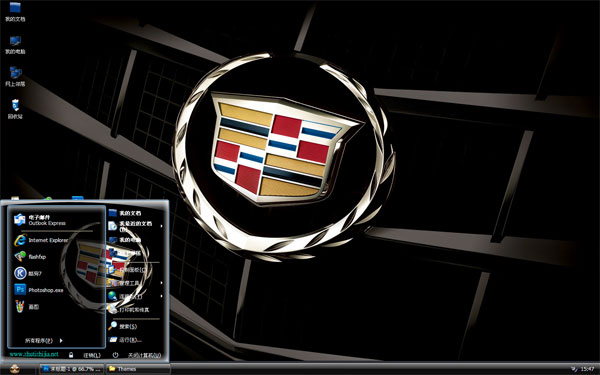Switch to the Themes folder taskbar button
Viewport: 600px width, 375px height.
click(x=138, y=369)
